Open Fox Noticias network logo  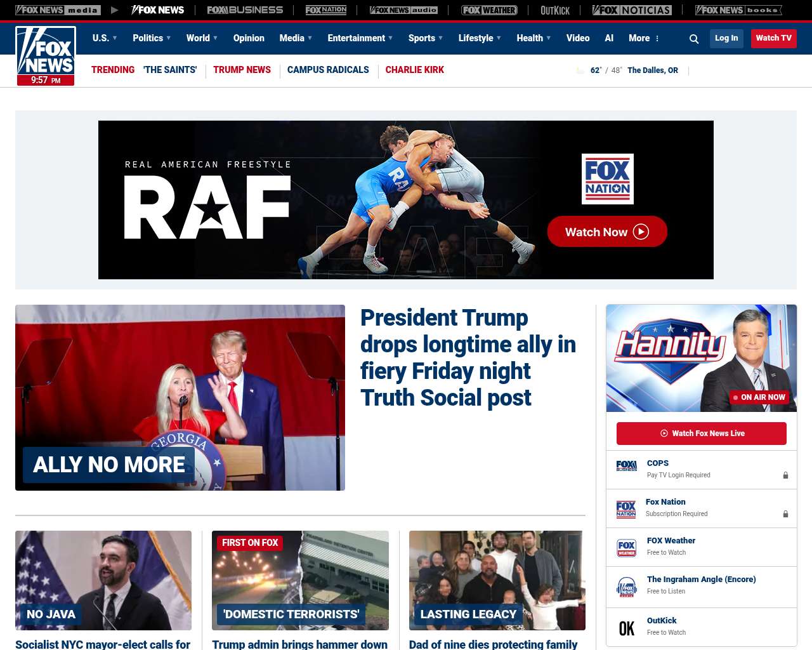[x=632, y=10]
